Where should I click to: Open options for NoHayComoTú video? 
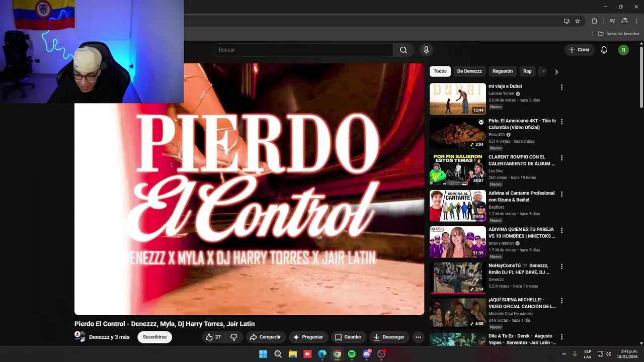click(x=561, y=266)
